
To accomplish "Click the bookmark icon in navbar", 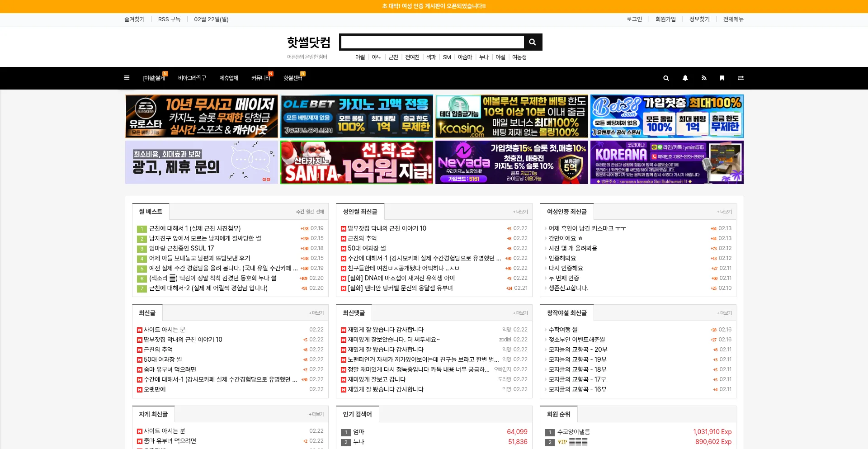I will pyautogui.click(x=722, y=78).
